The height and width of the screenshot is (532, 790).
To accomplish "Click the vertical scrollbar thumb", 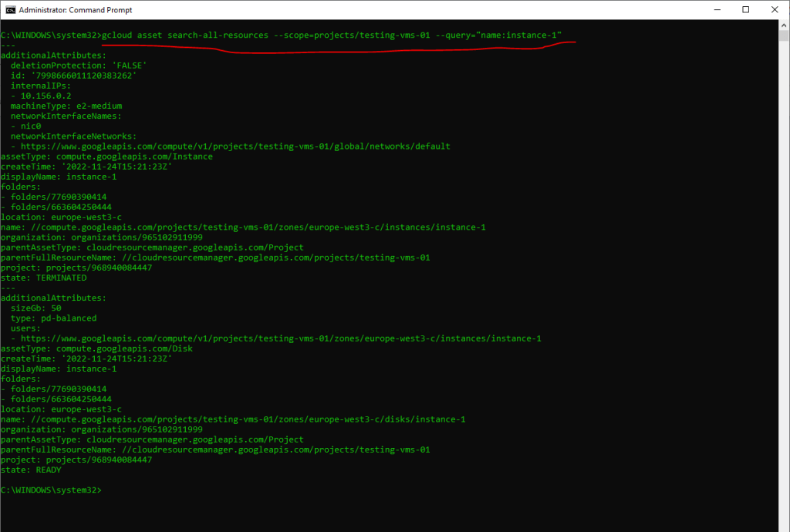I will 784,35.
